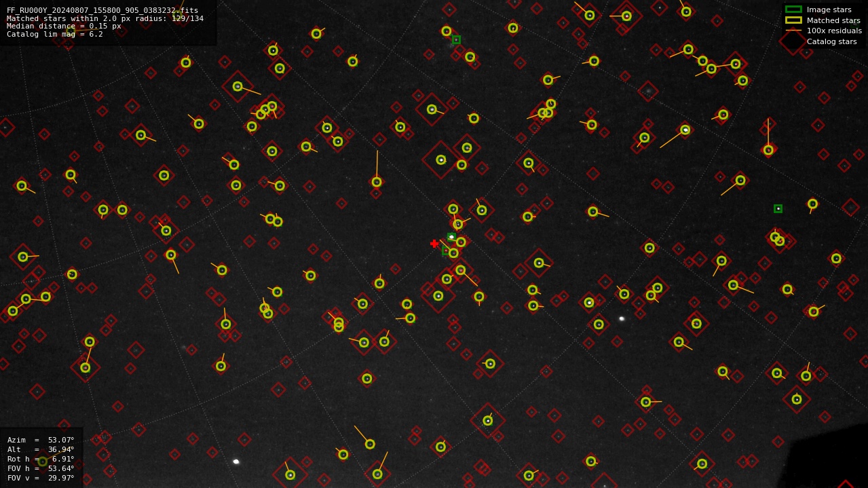
Task: Click the red cross center marker
Action: 434,244
